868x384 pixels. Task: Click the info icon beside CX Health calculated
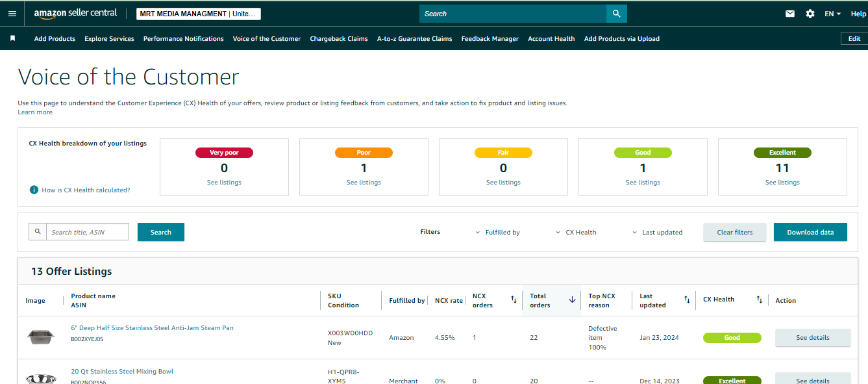coord(34,190)
